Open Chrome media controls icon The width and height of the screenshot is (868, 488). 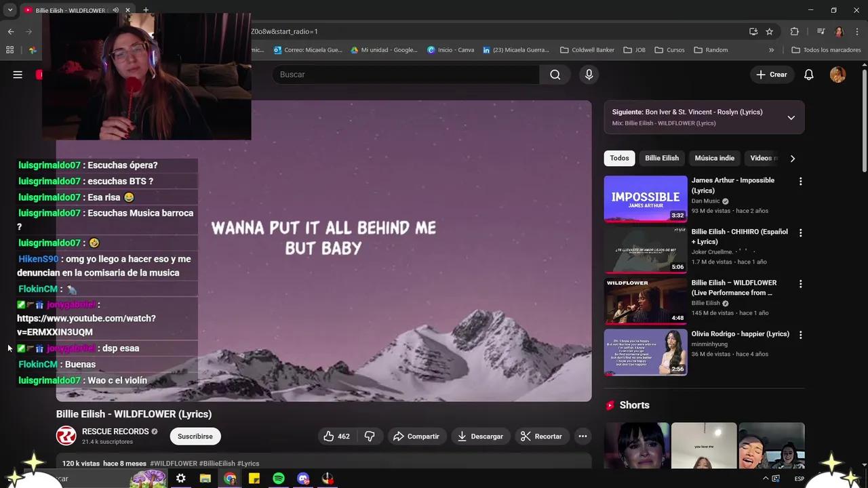pos(821,31)
